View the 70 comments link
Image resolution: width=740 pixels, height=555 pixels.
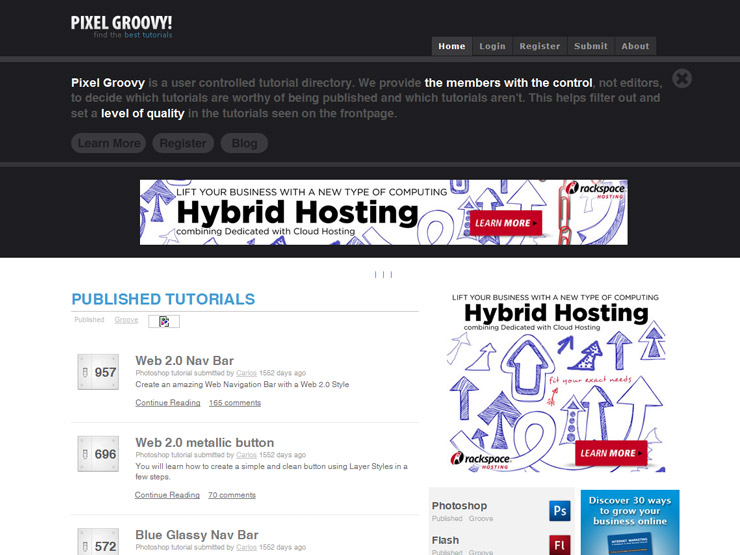232,495
